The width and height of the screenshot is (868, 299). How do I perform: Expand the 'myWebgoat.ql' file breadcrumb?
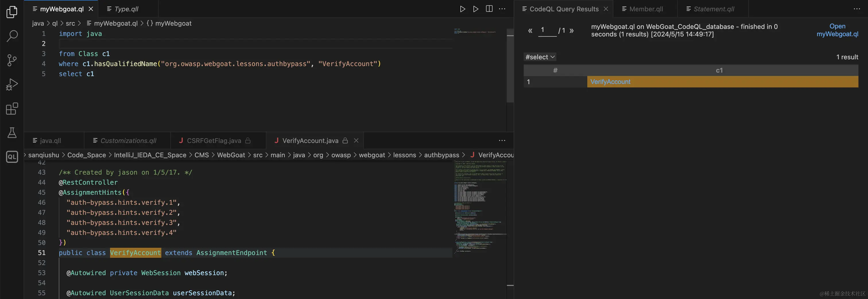coord(112,23)
